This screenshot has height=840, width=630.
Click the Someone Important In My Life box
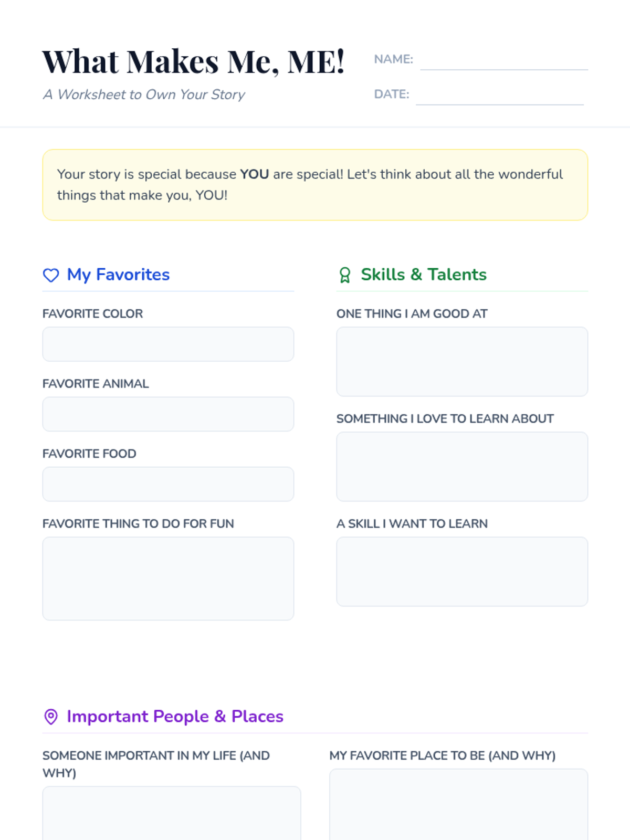[171, 814]
